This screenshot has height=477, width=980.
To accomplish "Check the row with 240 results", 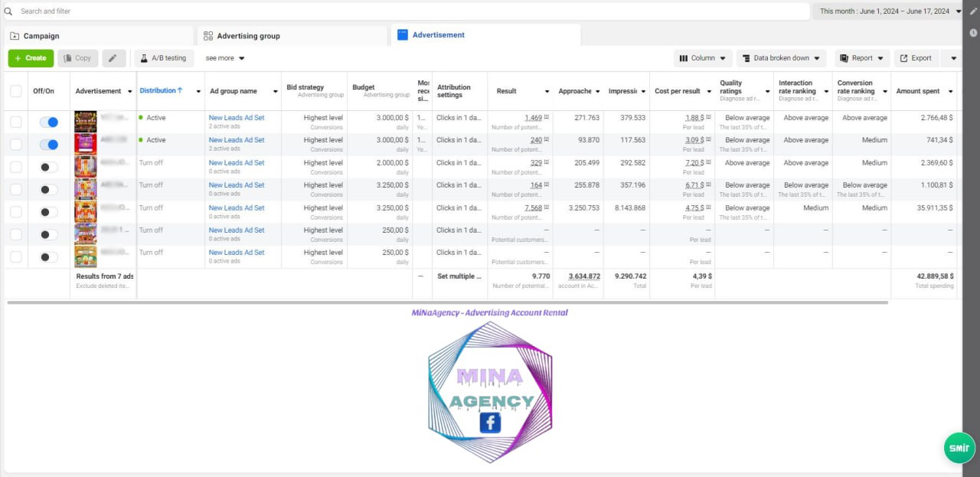I will click(x=16, y=145).
